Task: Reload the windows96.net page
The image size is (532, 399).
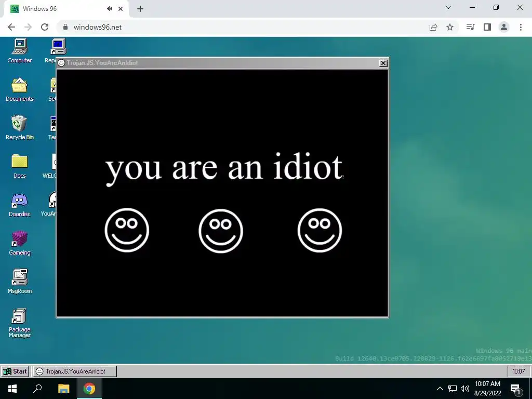Action: (x=45, y=27)
